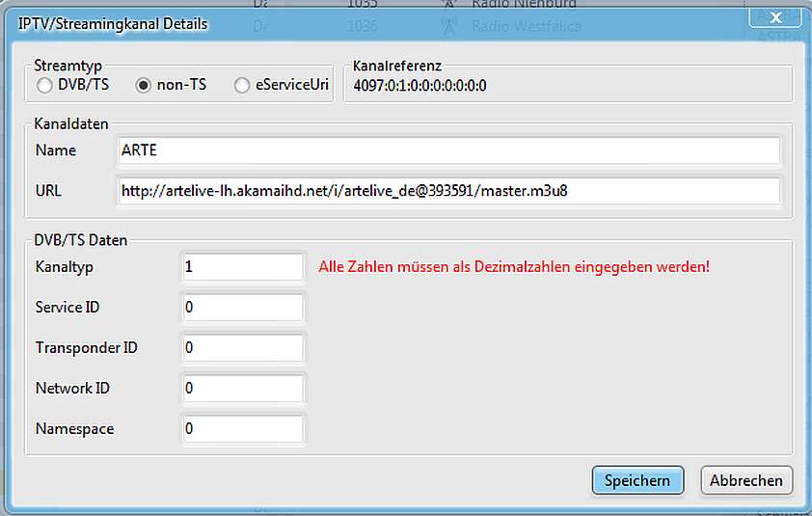Choose the non-TS stream type option

[144, 86]
